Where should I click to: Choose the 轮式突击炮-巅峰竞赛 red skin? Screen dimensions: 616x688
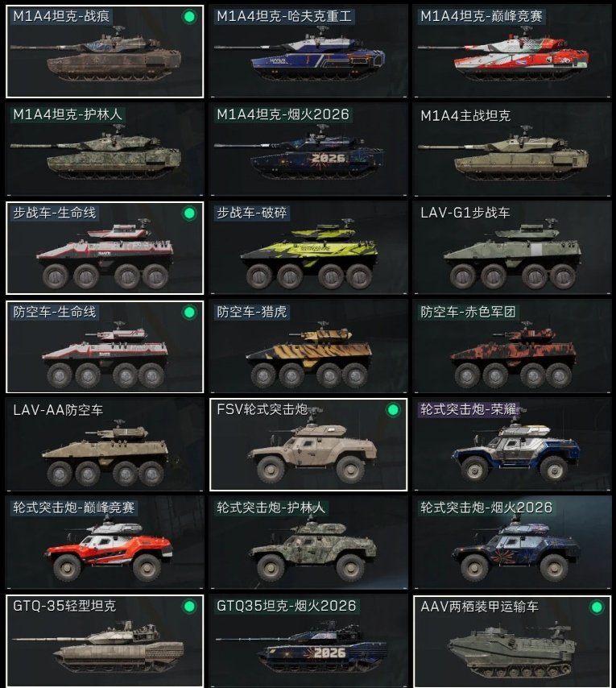pos(105,543)
